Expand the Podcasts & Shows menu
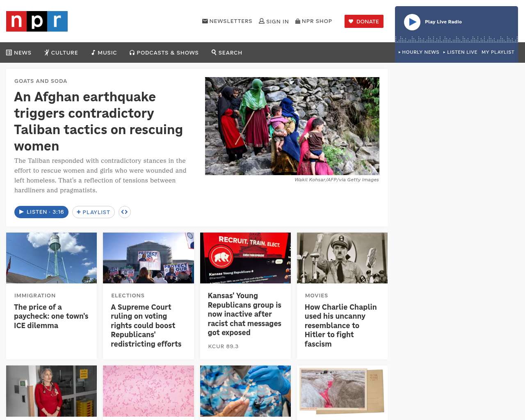Screen dimensions: 525x420 point(164,52)
